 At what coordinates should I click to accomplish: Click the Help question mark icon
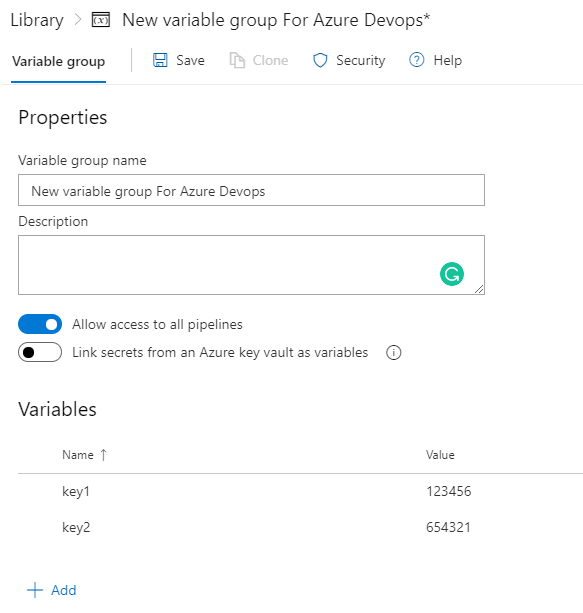click(x=416, y=60)
